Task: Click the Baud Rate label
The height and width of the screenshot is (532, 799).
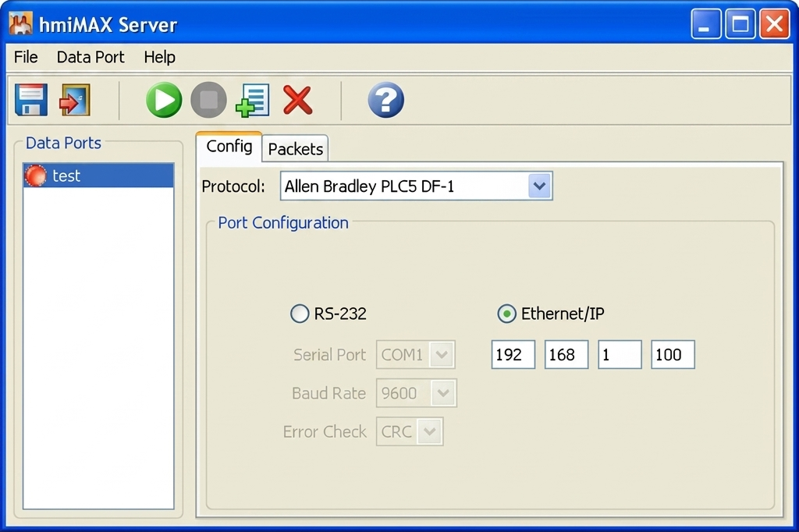Action: [328, 393]
